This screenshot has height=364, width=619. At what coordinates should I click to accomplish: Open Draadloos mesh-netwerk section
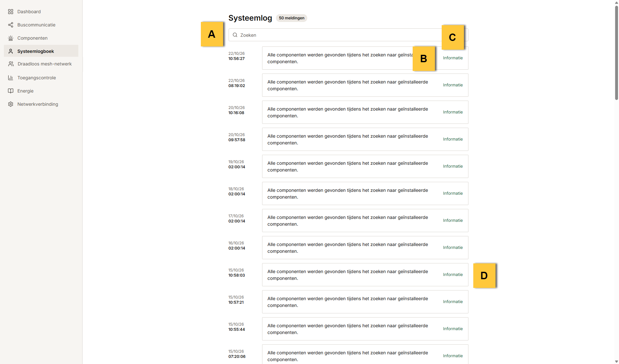pos(41,64)
